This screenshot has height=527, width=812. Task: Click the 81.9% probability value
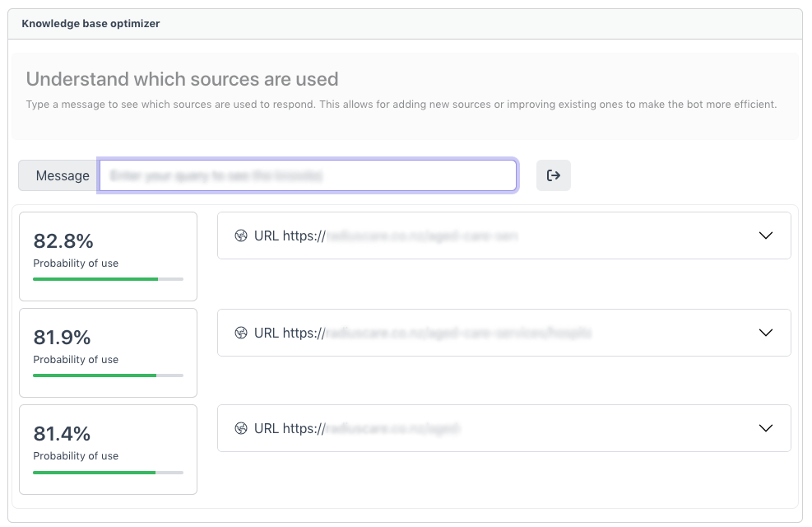click(62, 338)
